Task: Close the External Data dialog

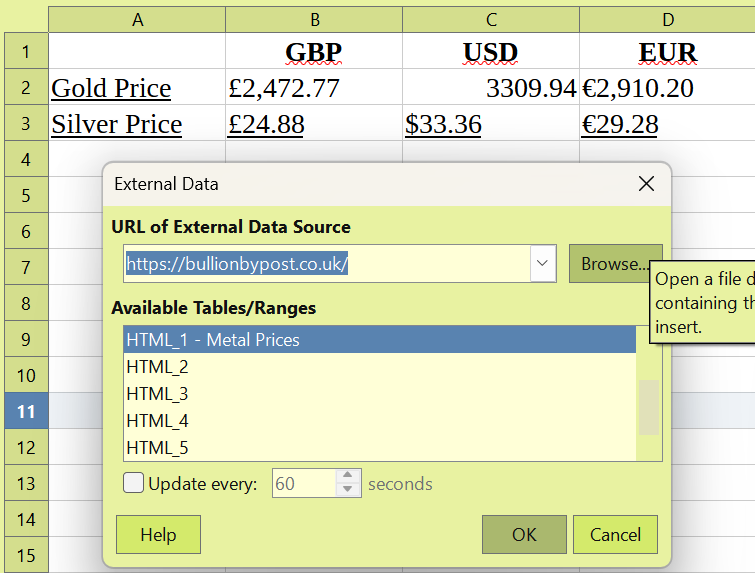Action: click(x=646, y=183)
